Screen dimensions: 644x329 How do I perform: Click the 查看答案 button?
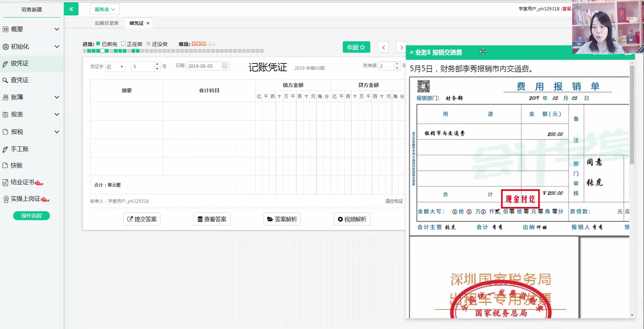[x=212, y=219]
